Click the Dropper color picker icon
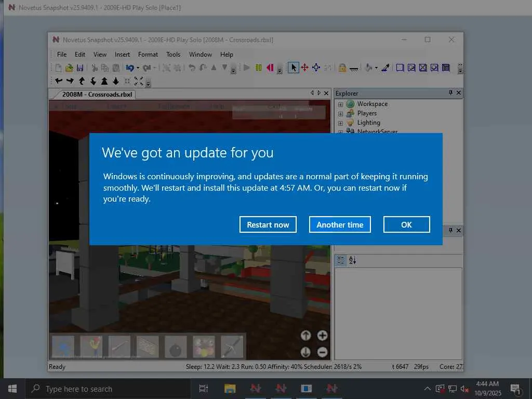Viewport: 532px width, 399px height. coord(385,68)
